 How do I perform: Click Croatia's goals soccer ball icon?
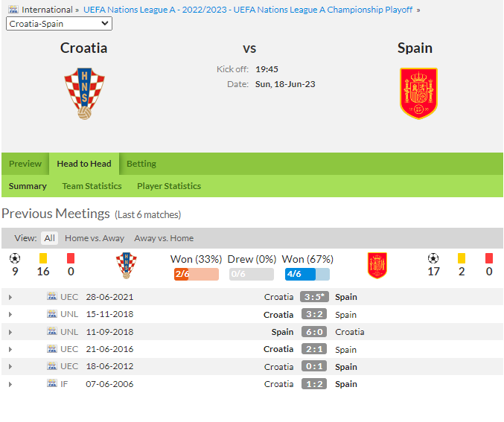(15, 258)
